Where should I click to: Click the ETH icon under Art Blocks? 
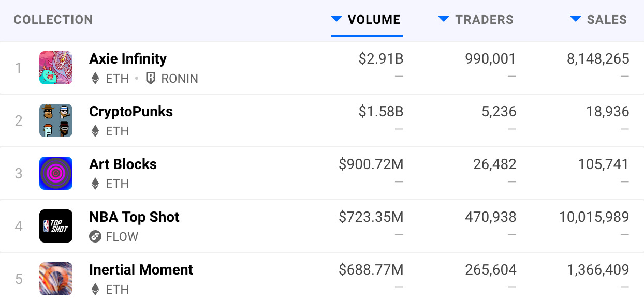[95, 184]
